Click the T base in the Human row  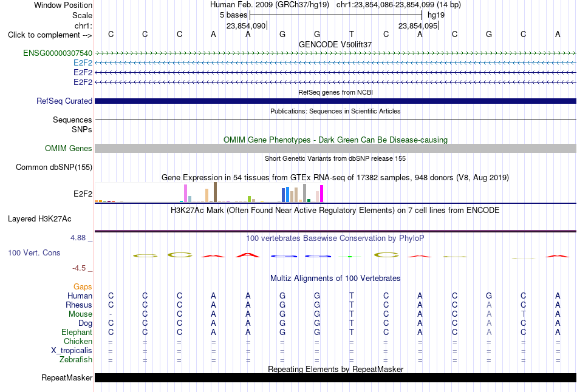pyautogui.click(x=352, y=296)
